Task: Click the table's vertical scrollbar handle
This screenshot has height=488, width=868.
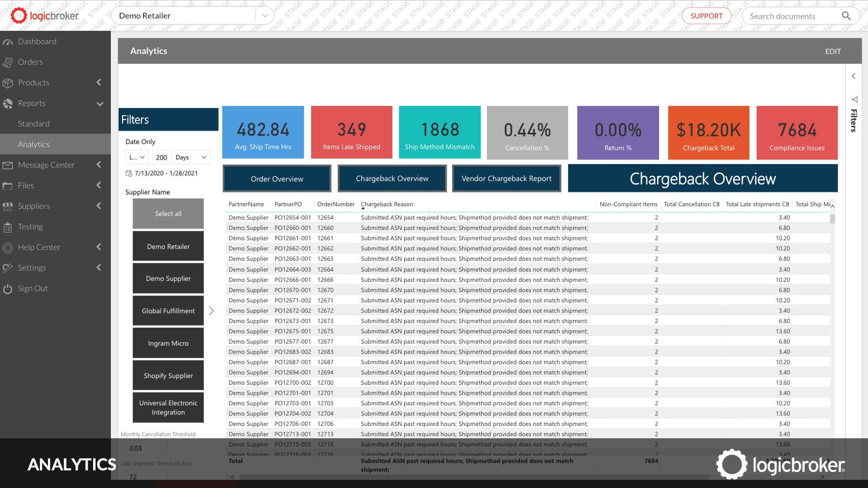Action: [832, 219]
